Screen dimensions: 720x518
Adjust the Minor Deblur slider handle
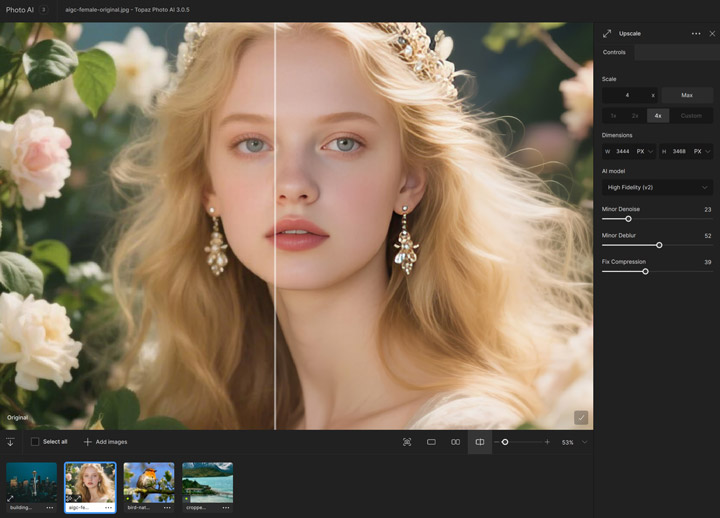click(659, 245)
